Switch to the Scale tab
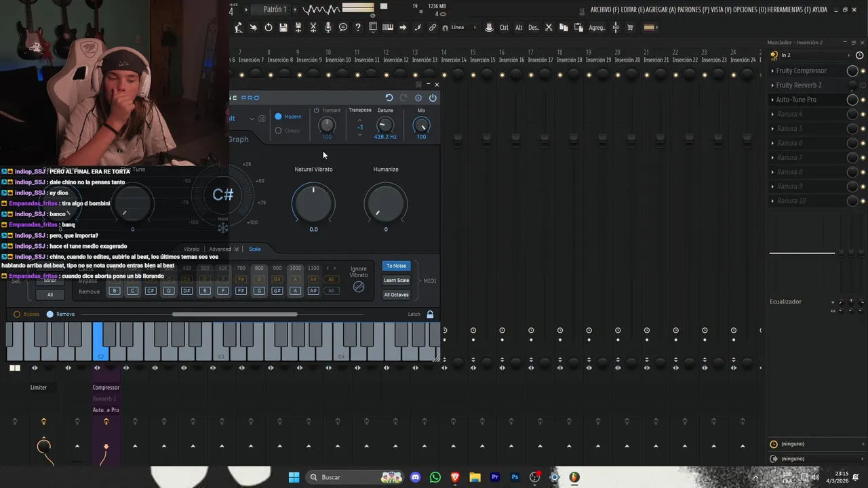This screenshot has width=868, height=488. tap(255, 249)
